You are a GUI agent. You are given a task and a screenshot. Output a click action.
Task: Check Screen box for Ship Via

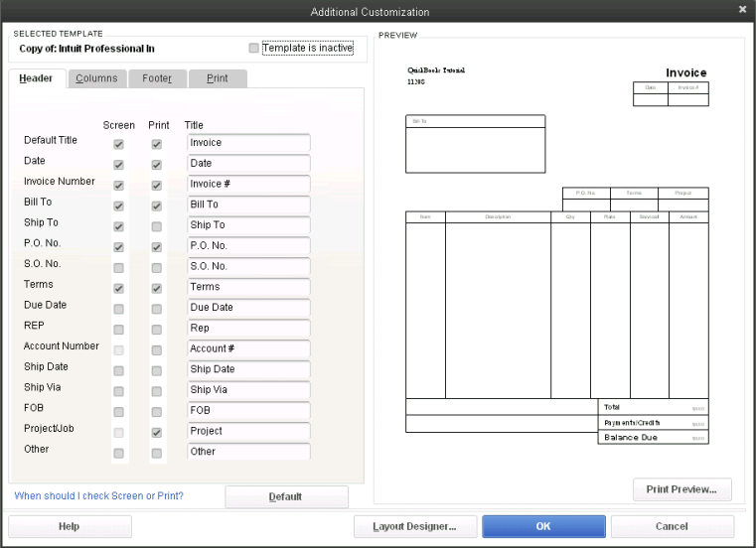tap(118, 391)
